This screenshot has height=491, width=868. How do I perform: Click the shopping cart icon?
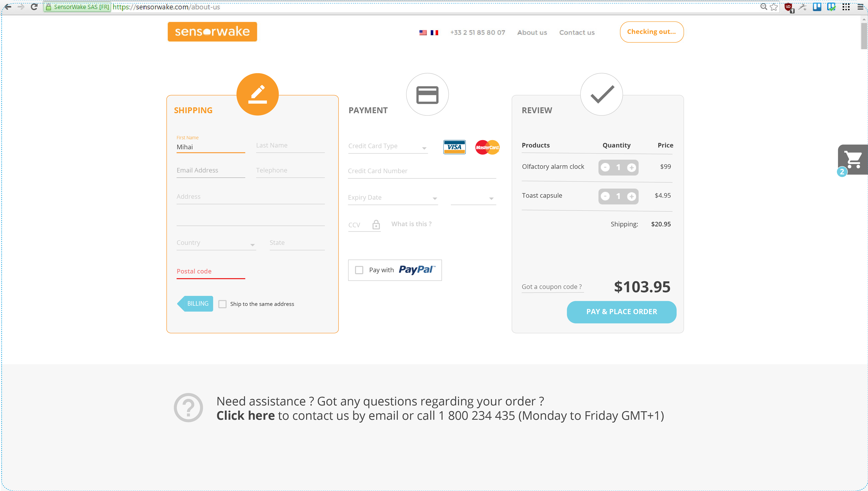(x=853, y=159)
